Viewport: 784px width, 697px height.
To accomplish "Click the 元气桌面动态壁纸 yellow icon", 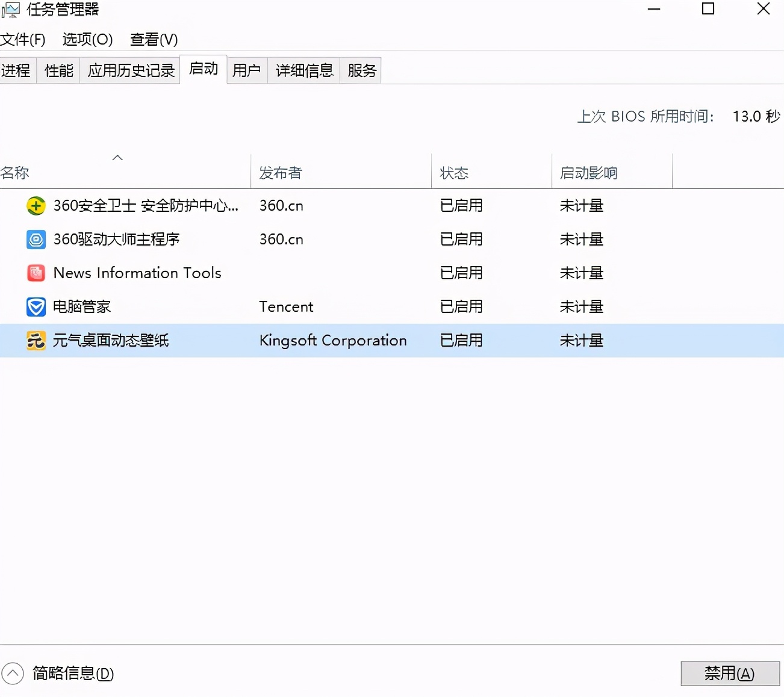I will [36, 341].
